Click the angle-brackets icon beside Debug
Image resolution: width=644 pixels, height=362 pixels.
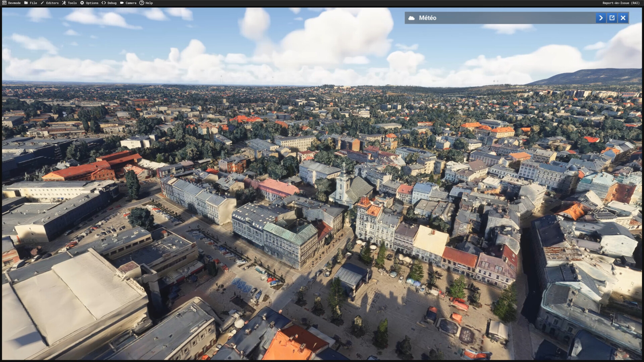[104, 3]
